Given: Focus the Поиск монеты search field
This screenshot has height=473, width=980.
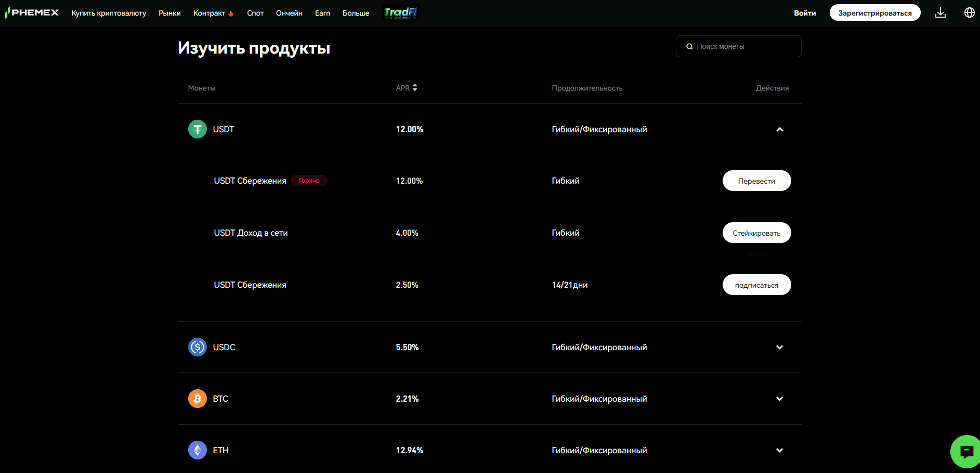Looking at the screenshot, I should coord(738,46).
